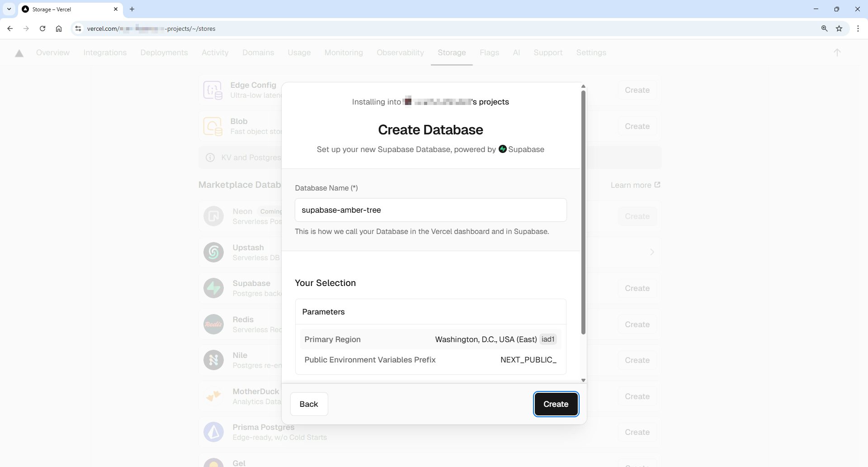Click the Vercel triangle logo
Viewport: 868px width, 467px height.
tap(19, 52)
